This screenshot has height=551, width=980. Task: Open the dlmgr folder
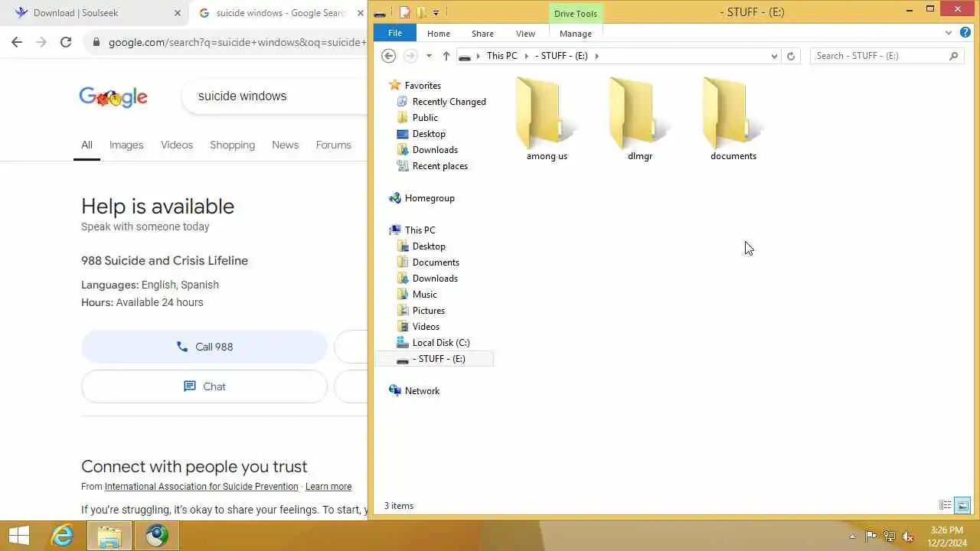pos(640,119)
